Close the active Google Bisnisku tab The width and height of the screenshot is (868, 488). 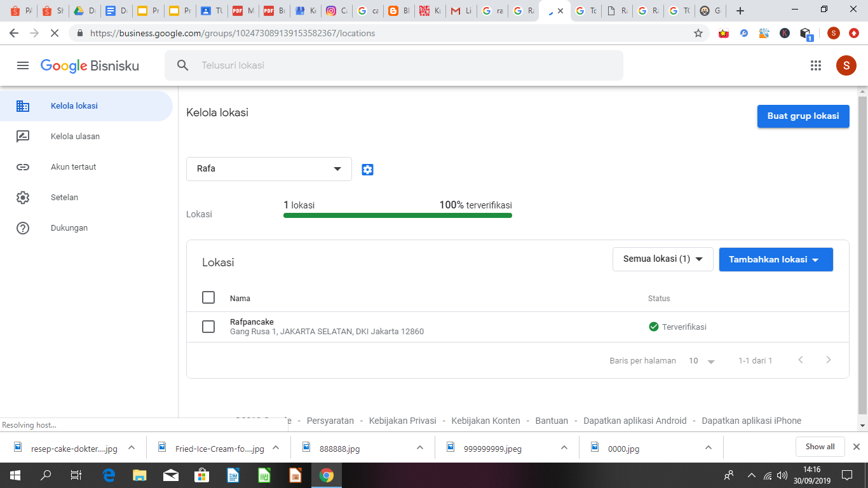(560, 11)
